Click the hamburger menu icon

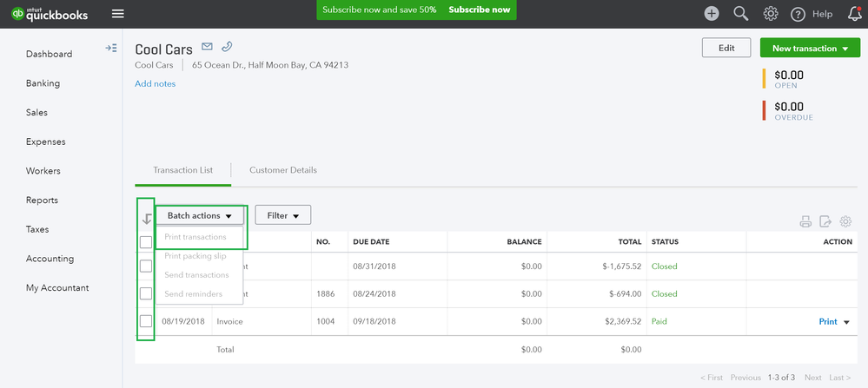click(x=118, y=13)
